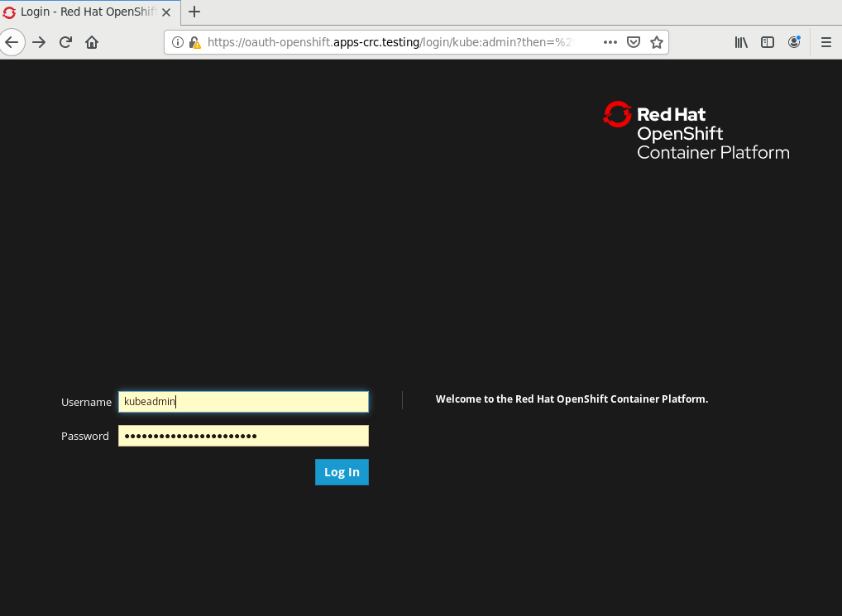The width and height of the screenshot is (842, 616).
Task: Open page actions three-dot menu
Action: point(610,42)
